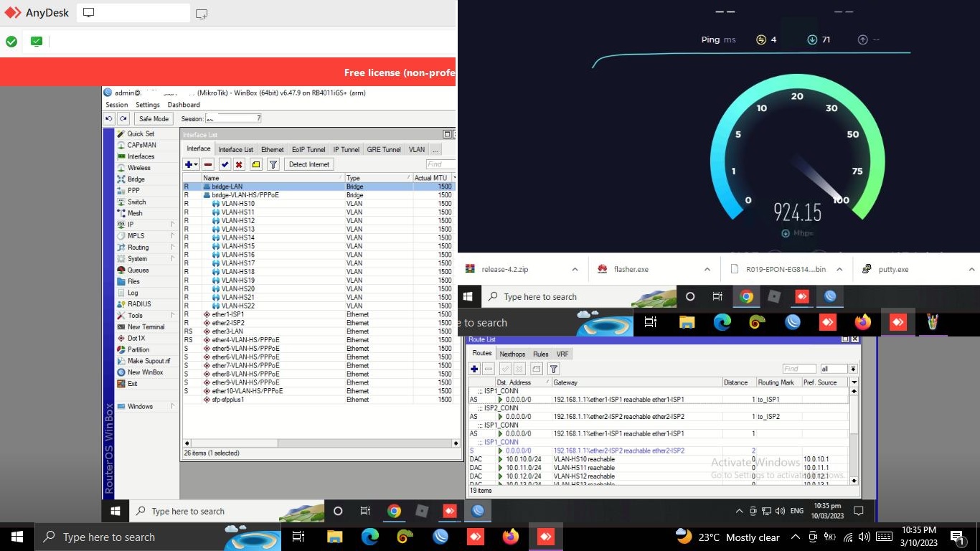Disable selected interface with red X
The height and width of the screenshot is (551, 980).
(239, 164)
